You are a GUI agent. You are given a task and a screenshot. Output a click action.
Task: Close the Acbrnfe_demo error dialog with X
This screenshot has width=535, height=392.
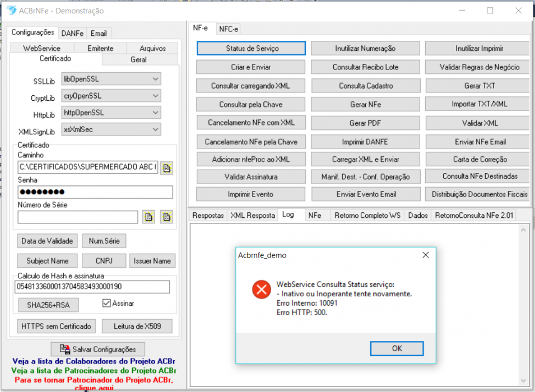[x=425, y=255]
